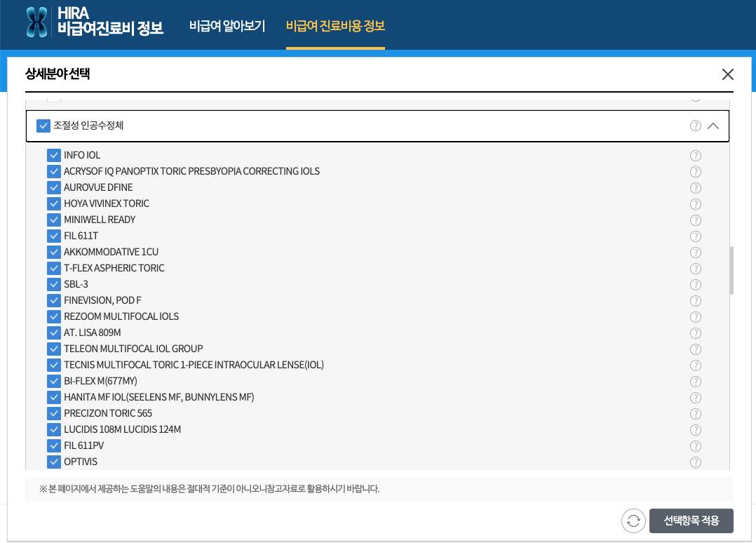756x543 pixels.
Task: Deselect the AKKOMMODATIVE 1CU checkbox
Action: [x=54, y=252]
